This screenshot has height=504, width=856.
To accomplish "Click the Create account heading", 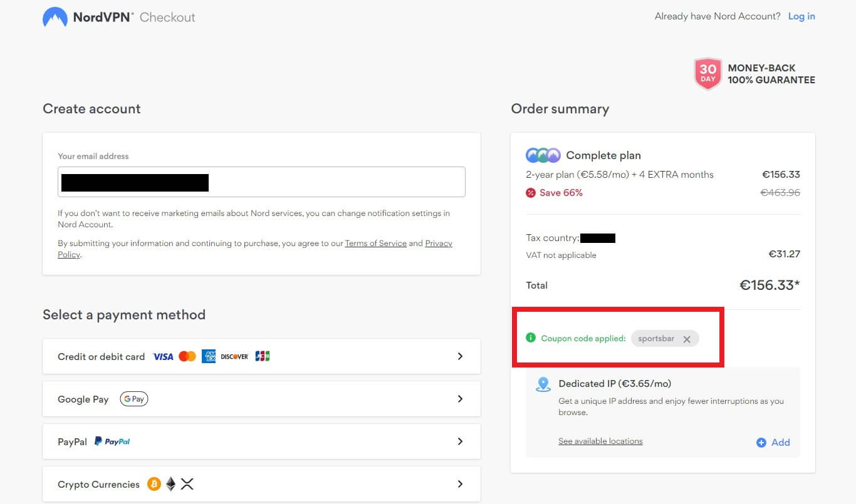I will 91,108.
